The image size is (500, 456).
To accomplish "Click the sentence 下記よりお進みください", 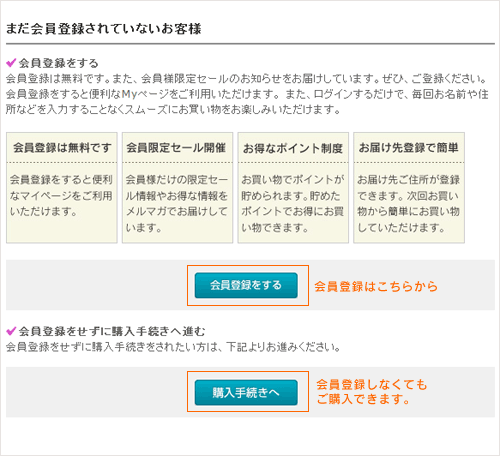I will click(284, 347).
